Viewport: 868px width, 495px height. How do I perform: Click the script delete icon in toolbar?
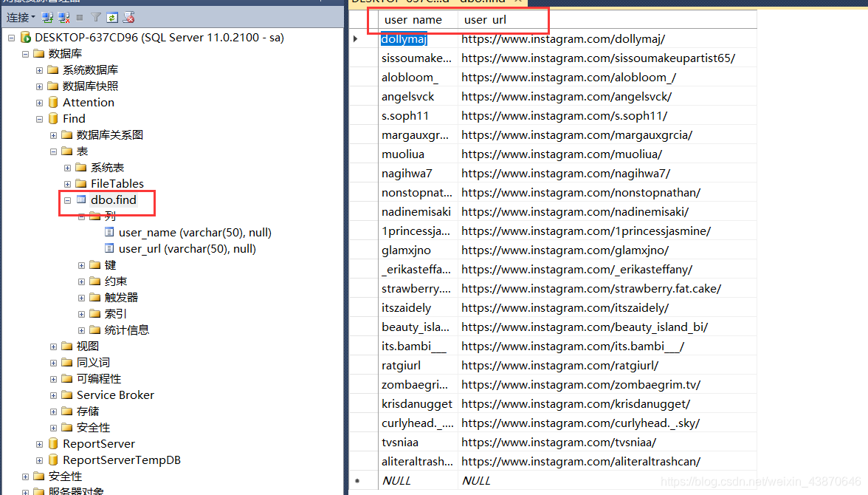(129, 18)
